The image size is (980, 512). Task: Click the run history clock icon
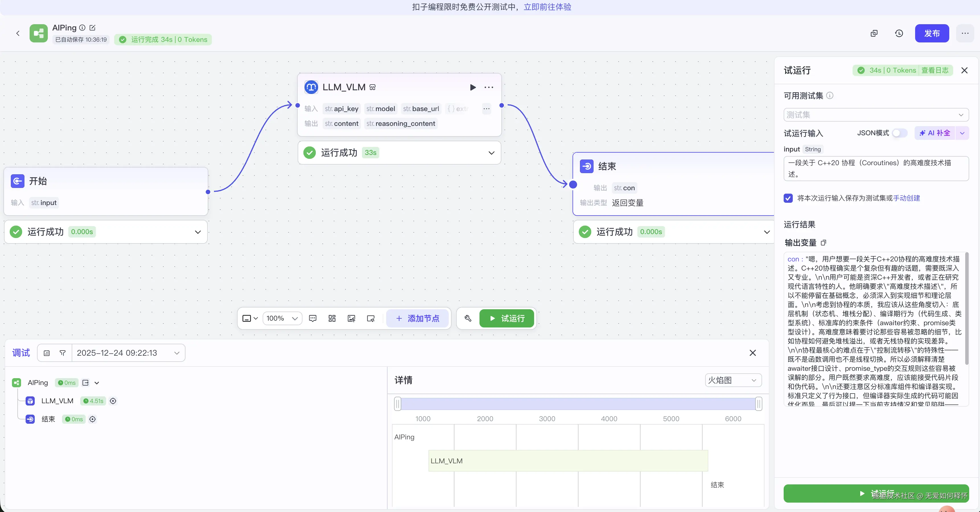[899, 34]
